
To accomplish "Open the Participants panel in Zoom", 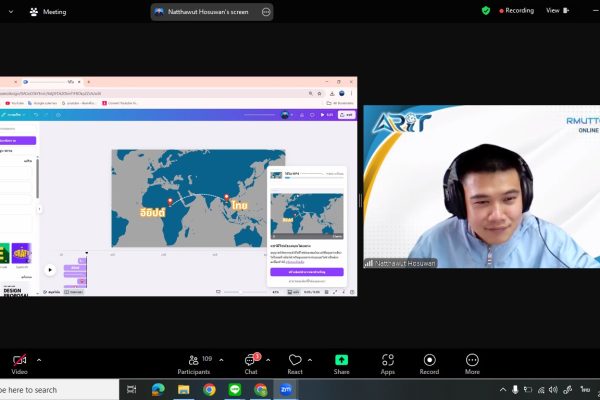I will tap(194, 364).
